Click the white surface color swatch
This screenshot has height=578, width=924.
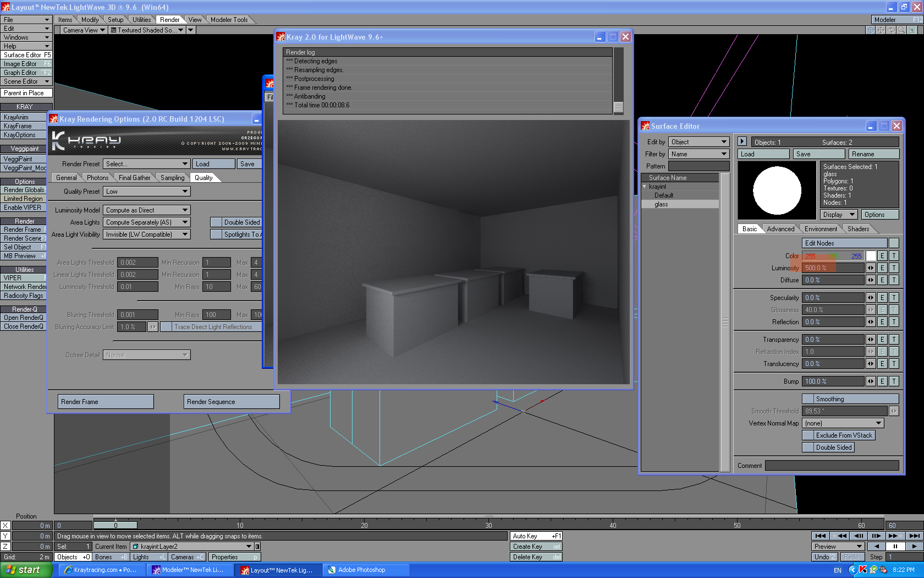click(871, 256)
